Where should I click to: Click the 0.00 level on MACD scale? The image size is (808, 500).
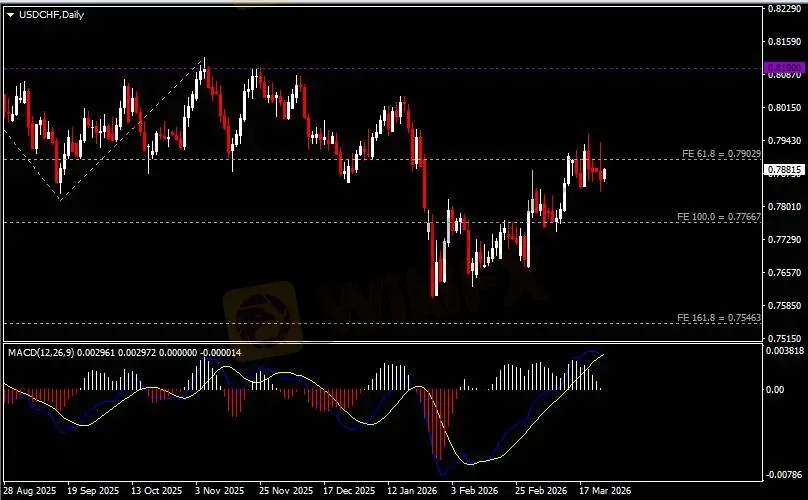click(776, 389)
